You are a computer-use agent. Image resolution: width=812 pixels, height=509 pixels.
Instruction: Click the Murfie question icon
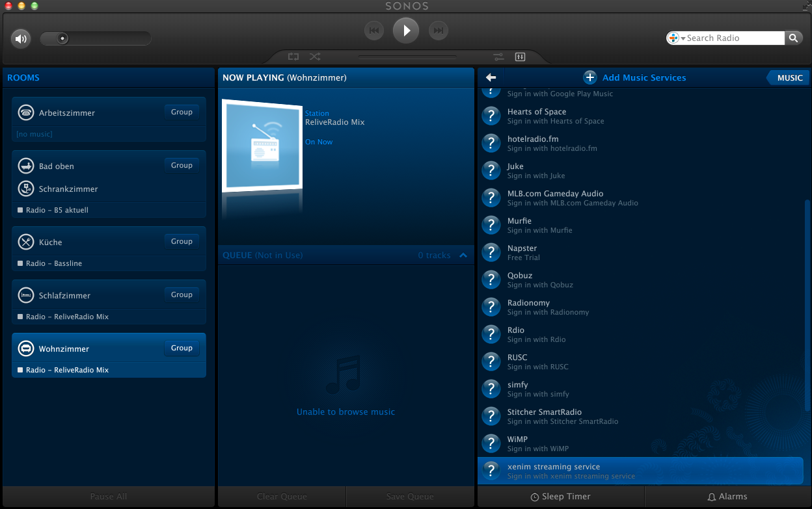[491, 225]
